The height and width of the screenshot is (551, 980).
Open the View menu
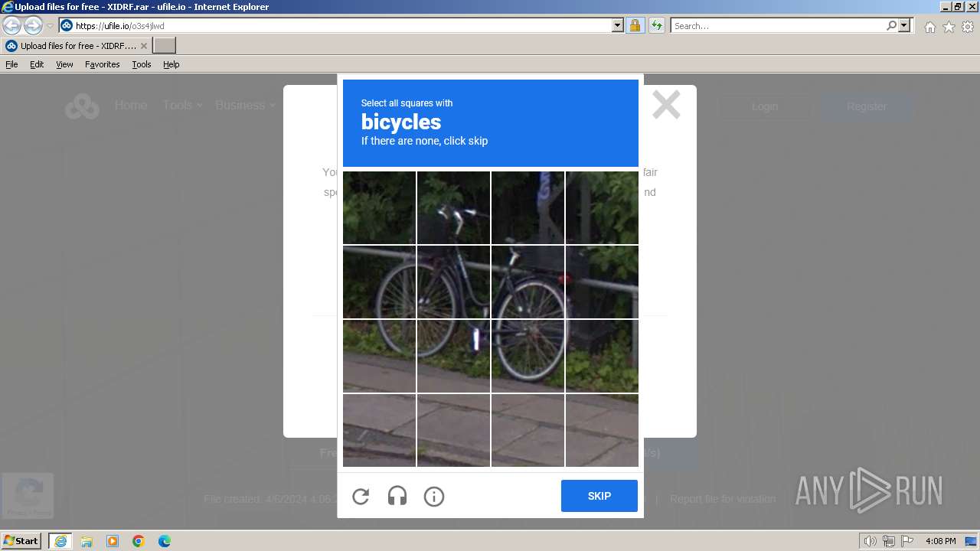coord(64,64)
